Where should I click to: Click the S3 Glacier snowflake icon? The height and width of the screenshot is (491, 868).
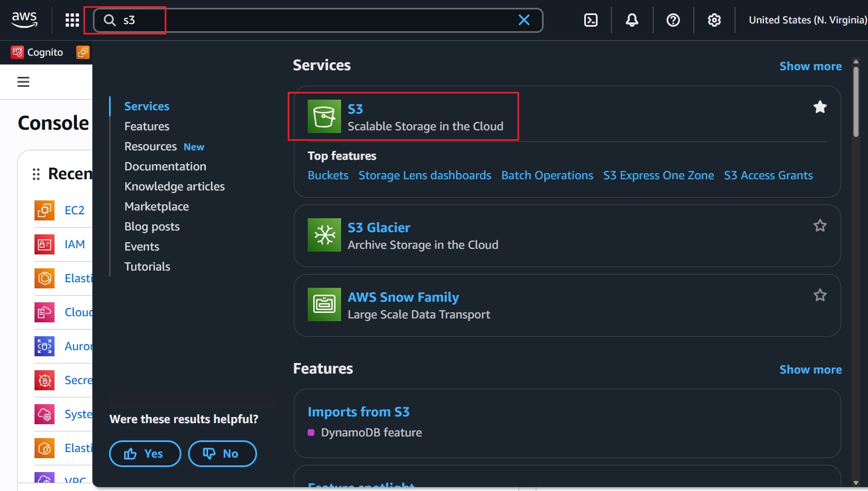coord(324,235)
